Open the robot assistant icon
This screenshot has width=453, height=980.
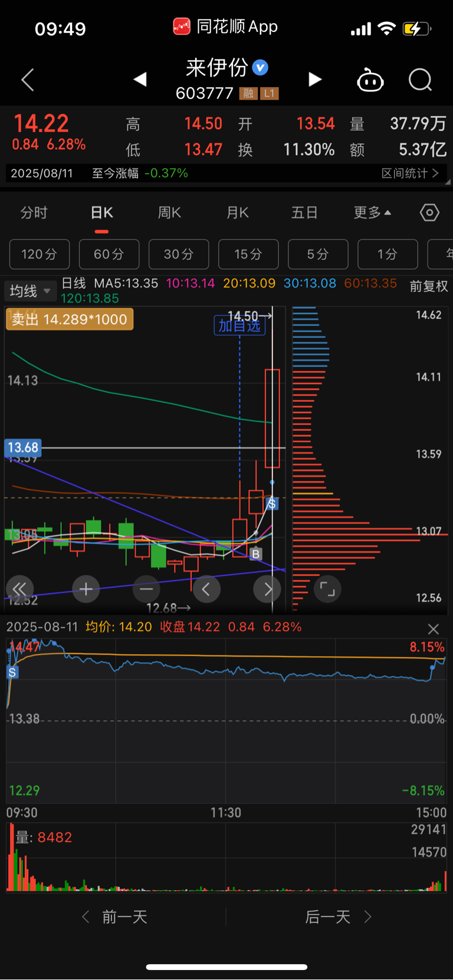click(x=370, y=80)
